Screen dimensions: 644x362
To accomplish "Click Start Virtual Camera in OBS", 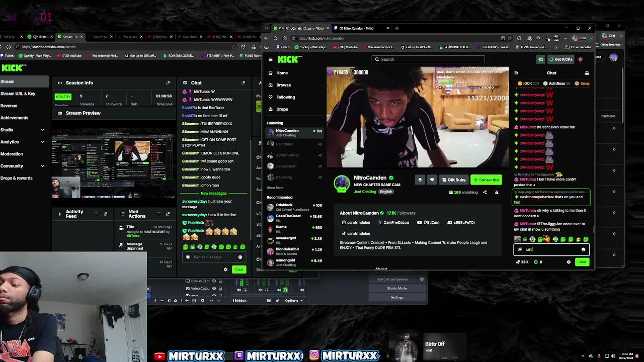I will pyautogui.click(x=393, y=280).
